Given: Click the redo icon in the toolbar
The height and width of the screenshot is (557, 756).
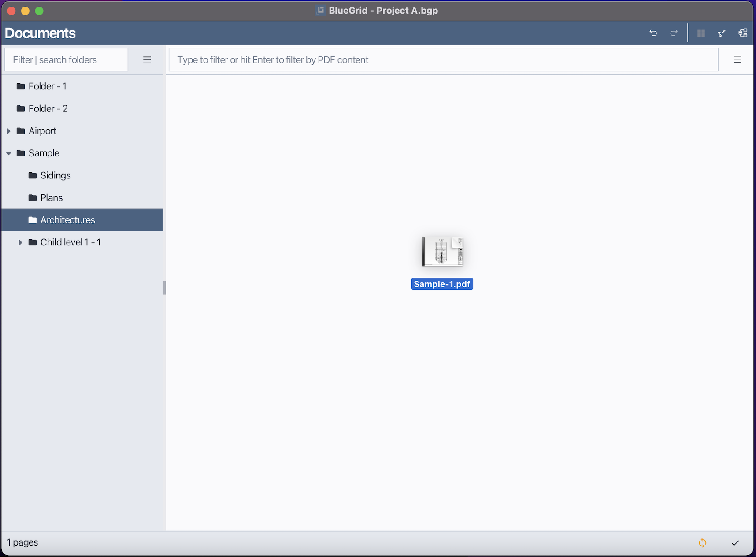Looking at the screenshot, I should [674, 33].
